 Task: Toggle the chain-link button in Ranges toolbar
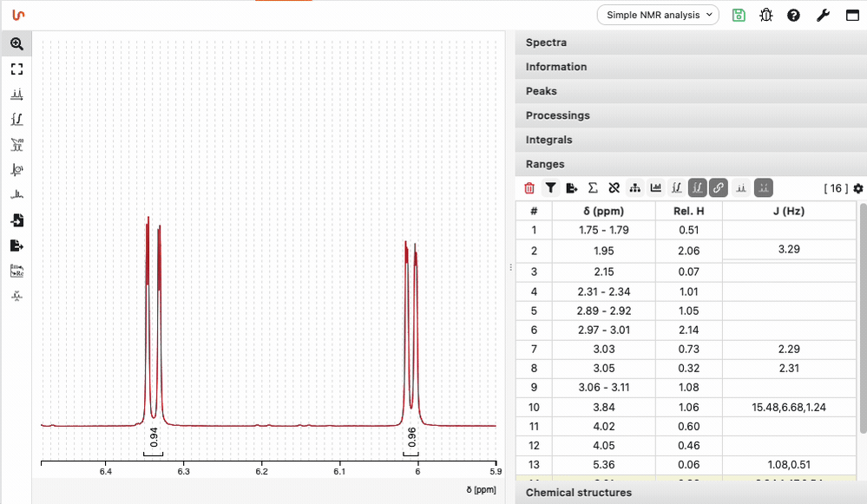point(718,187)
